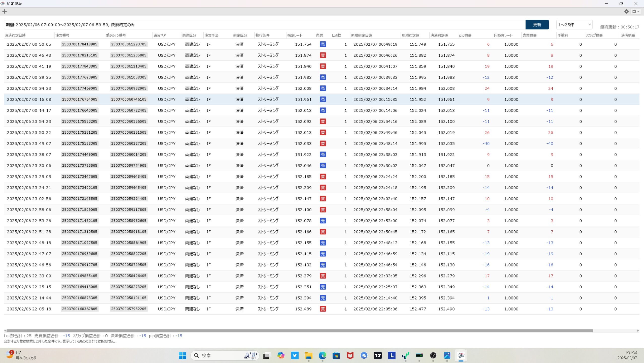Click the move handle icon at top-left

(x=5, y=11)
